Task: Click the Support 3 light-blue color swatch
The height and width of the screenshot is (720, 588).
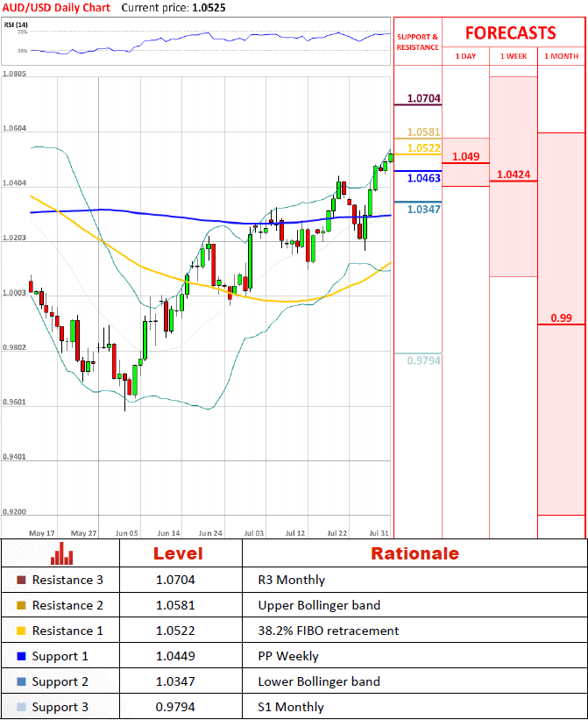Action: [x=21, y=707]
